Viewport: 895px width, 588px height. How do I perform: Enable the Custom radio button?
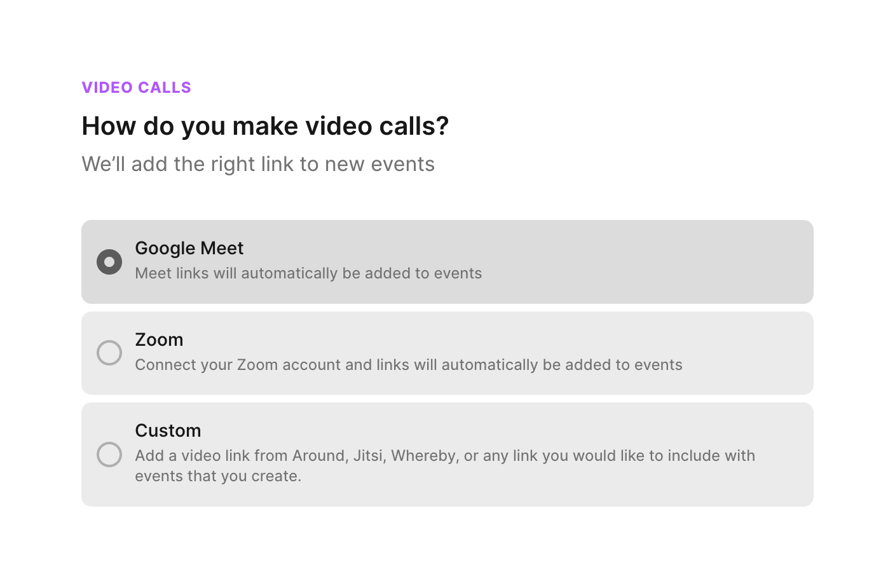coord(109,455)
